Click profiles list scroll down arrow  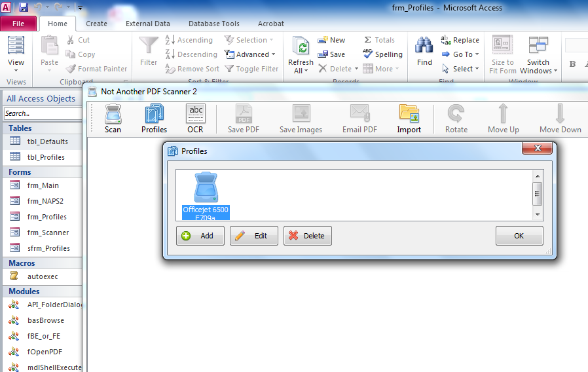pos(538,215)
